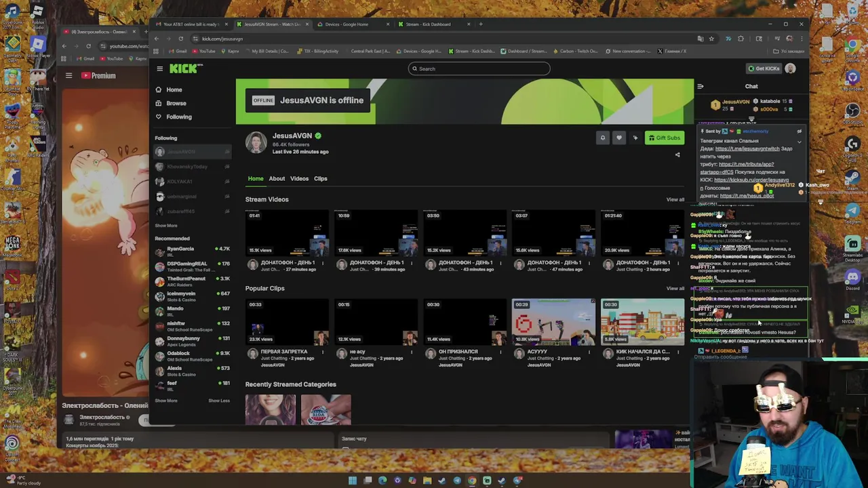This screenshot has width=868, height=488.
Task: Open the t.me/hesus_oBot link in pinned message
Action: 746,196
